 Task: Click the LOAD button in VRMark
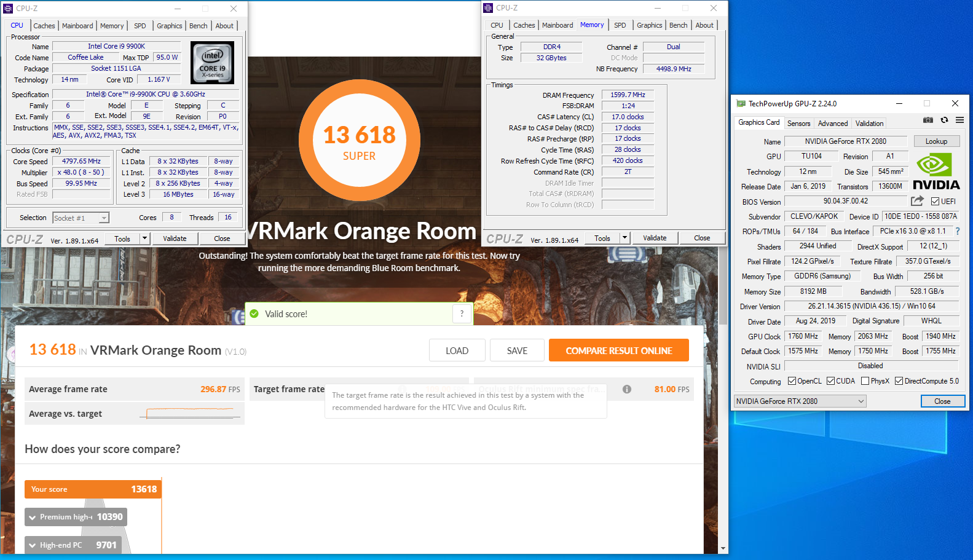tap(457, 350)
